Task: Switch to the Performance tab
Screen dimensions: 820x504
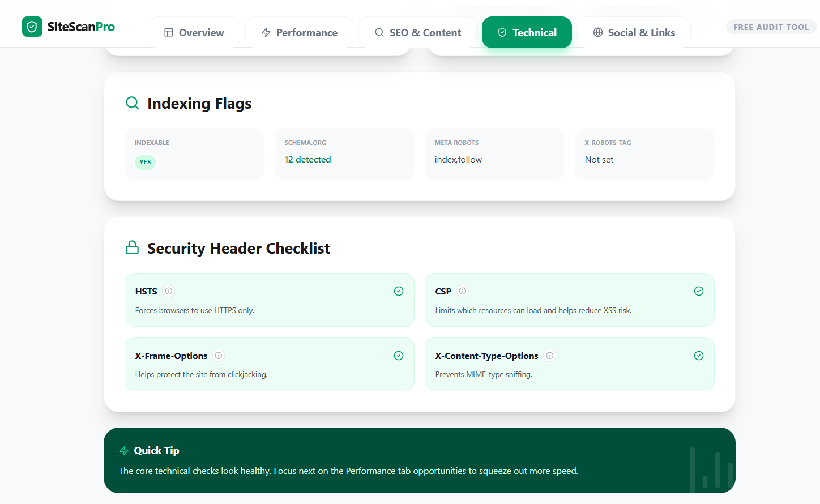Action: coord(299,32)
